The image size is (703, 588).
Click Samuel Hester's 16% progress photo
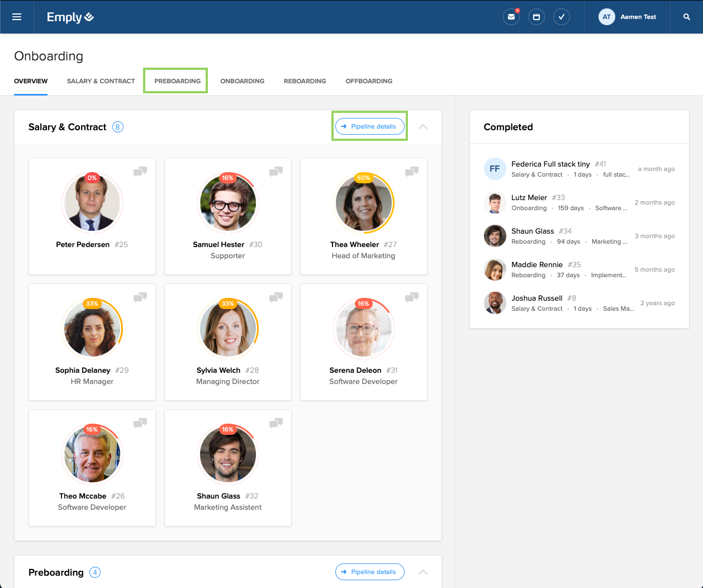(x=227, y=202)
